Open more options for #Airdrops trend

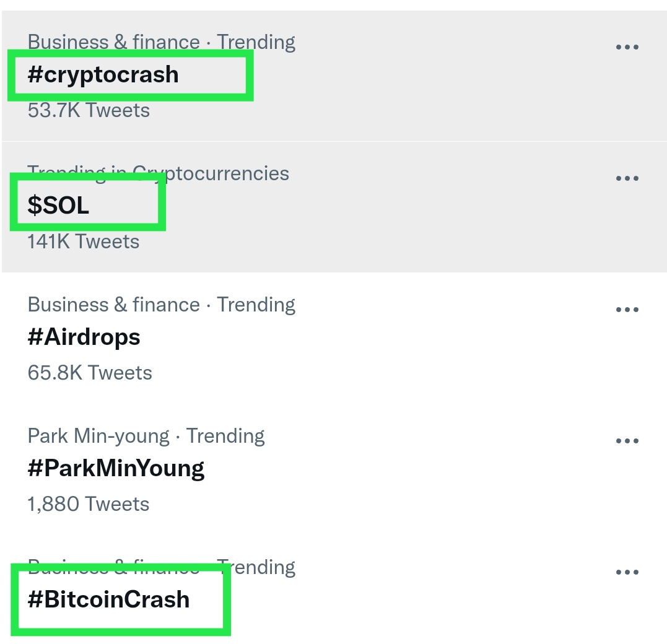click(x=627, y=309)
